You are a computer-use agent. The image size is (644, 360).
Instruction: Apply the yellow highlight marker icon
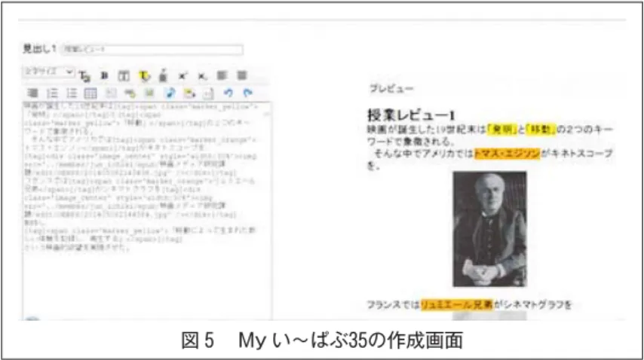click(x=144, y=76)
